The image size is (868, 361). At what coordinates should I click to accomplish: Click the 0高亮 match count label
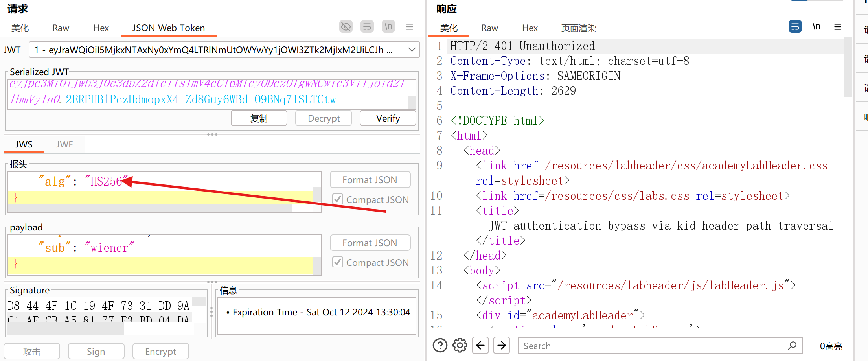coord(831,346)
